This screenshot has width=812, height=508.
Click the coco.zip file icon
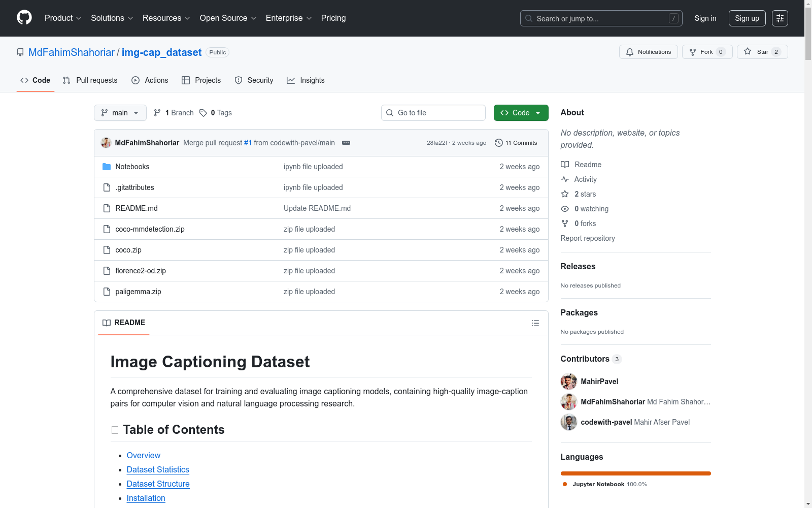(x=107, y=250)
